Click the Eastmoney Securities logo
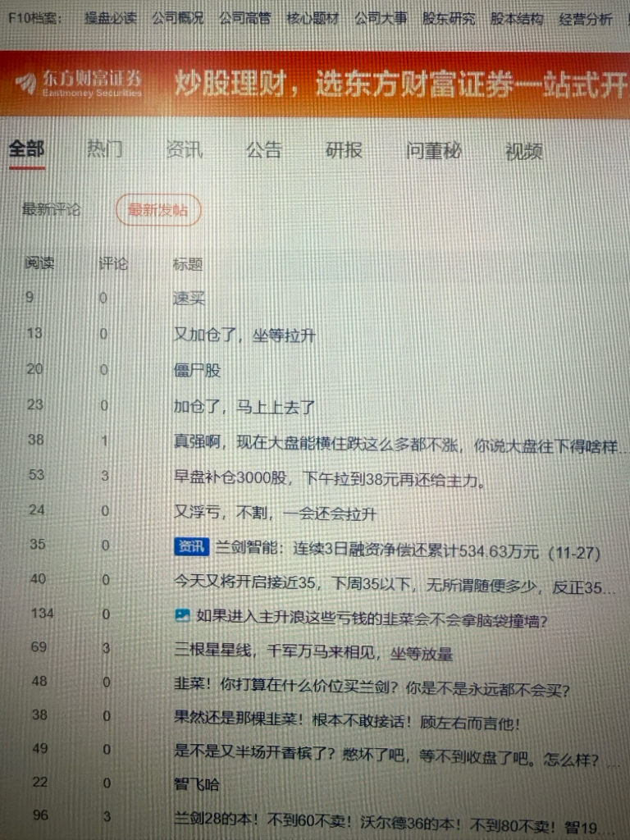The width and height of the screenshot is (630, 840). (x=79, y=84)
